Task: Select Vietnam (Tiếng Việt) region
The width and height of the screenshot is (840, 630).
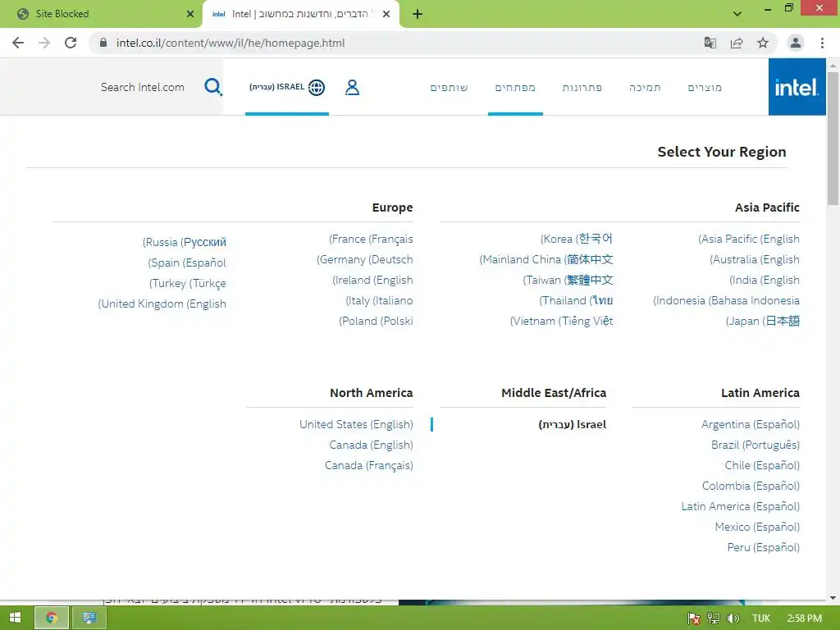Action: [561, 321]
